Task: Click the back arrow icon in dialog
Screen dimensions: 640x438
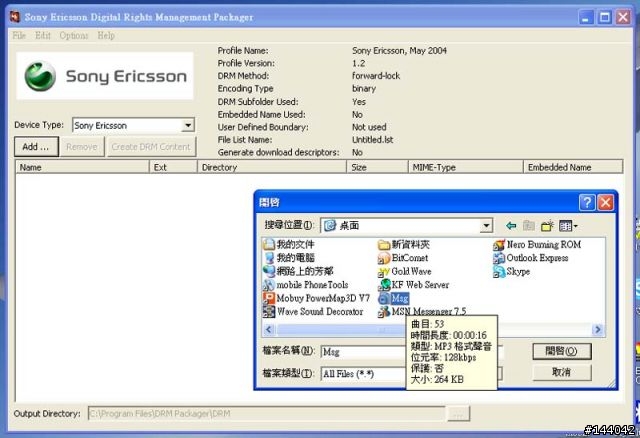Action: (511, 225)
